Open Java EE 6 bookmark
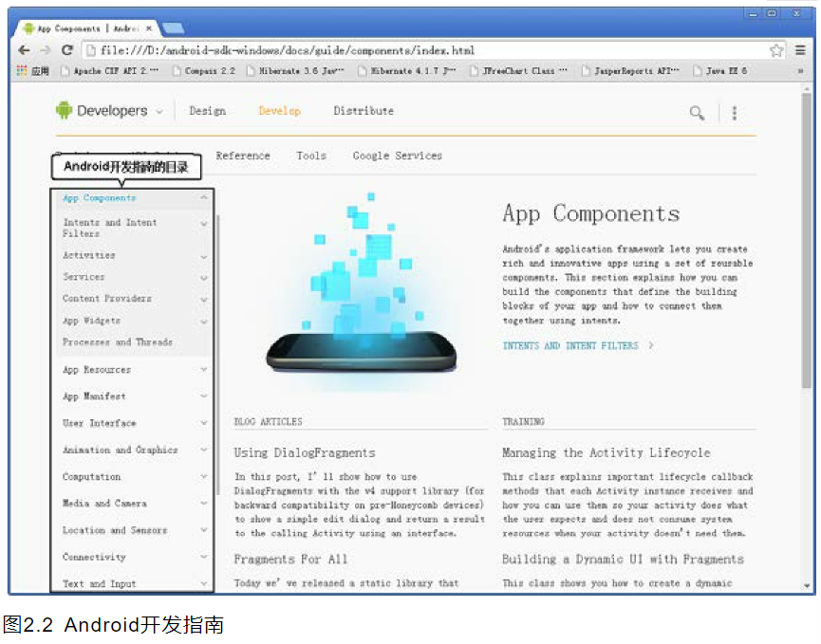 [720, 70]
